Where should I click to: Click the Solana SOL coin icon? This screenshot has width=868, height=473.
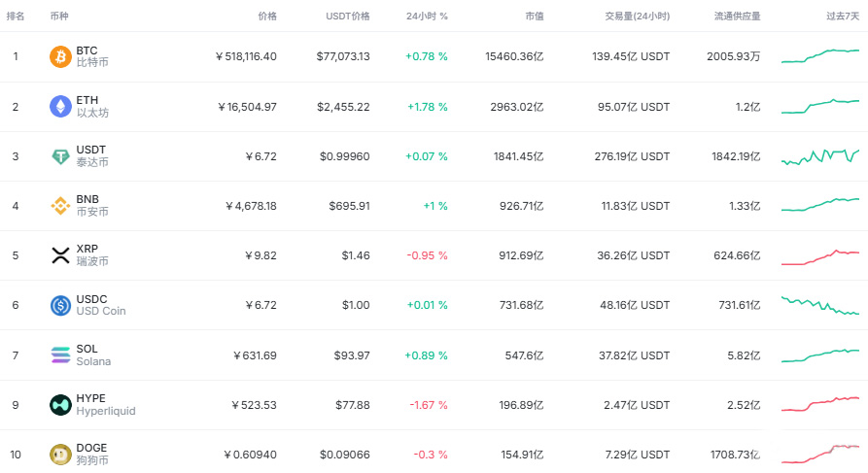[x=60, y=355]
